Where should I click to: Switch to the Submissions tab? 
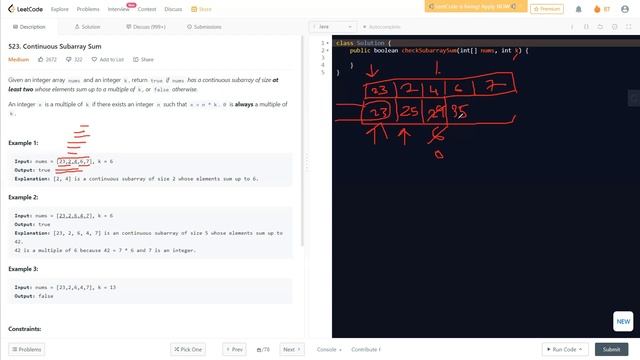tap(204, 27)
